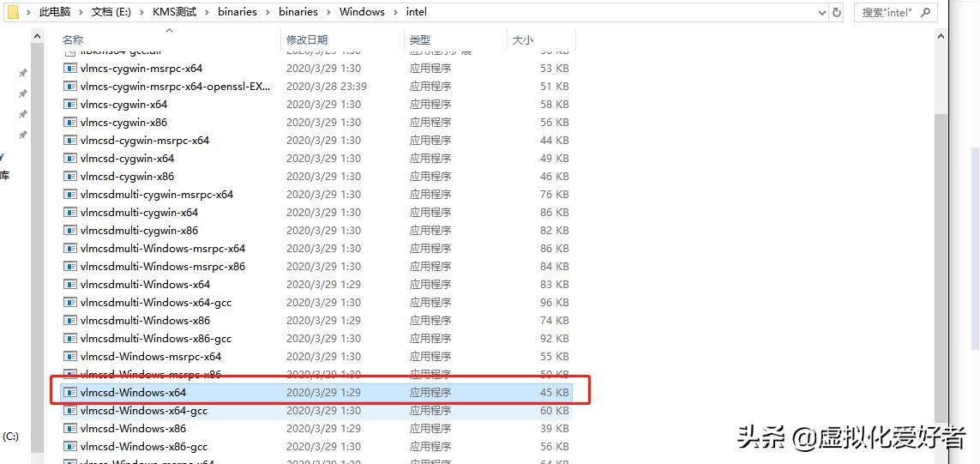980x464 pixels.
Task: Navigate to Windows in breadcrumb
Action: coord(362,12)
